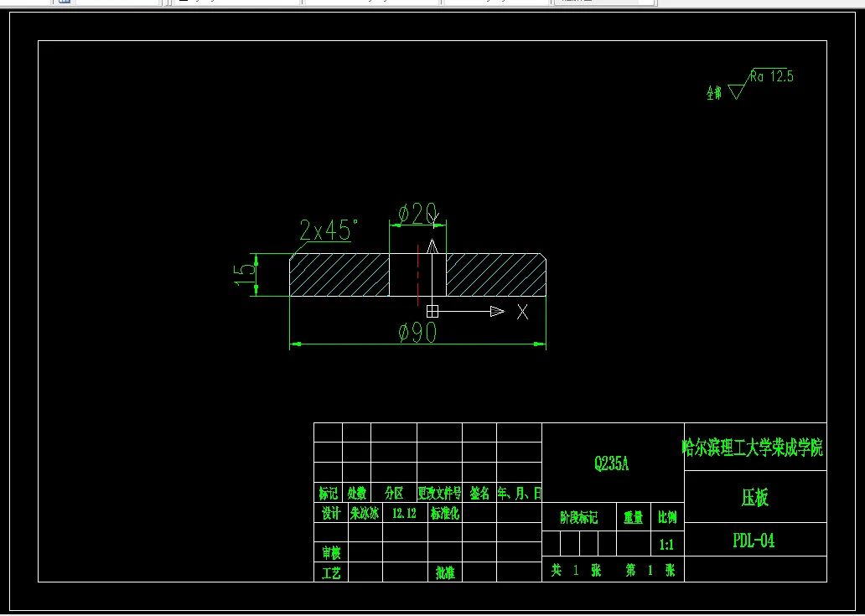This screenshot has height=616, width=865.
Task: Select the part name 压板
Action: click(x=754, y=498)
